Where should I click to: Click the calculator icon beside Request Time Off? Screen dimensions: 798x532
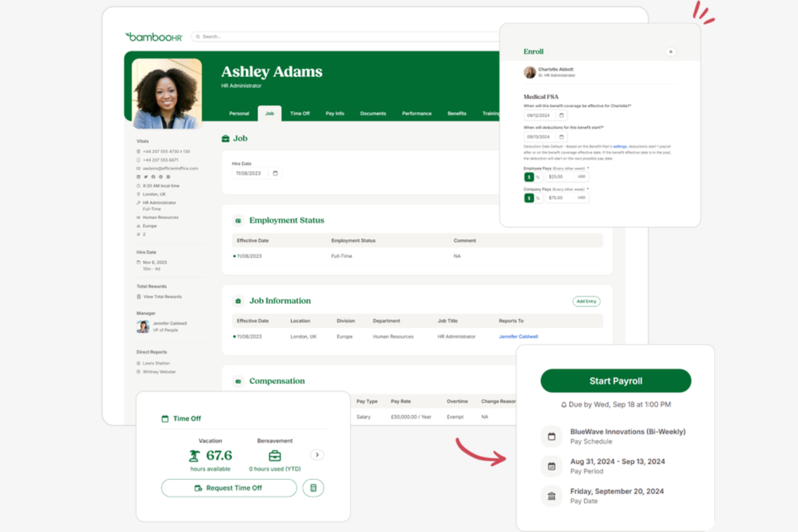pos(313,488)
